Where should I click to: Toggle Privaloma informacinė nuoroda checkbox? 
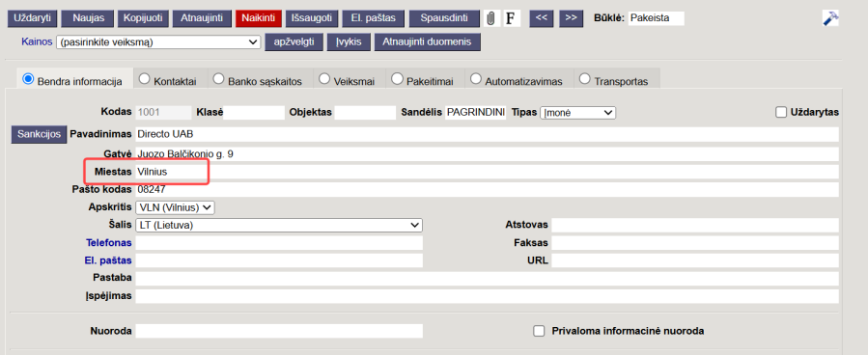(x=539, y=331)
